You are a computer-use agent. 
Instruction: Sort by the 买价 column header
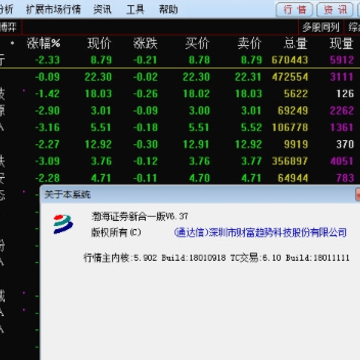coord(197,44)
